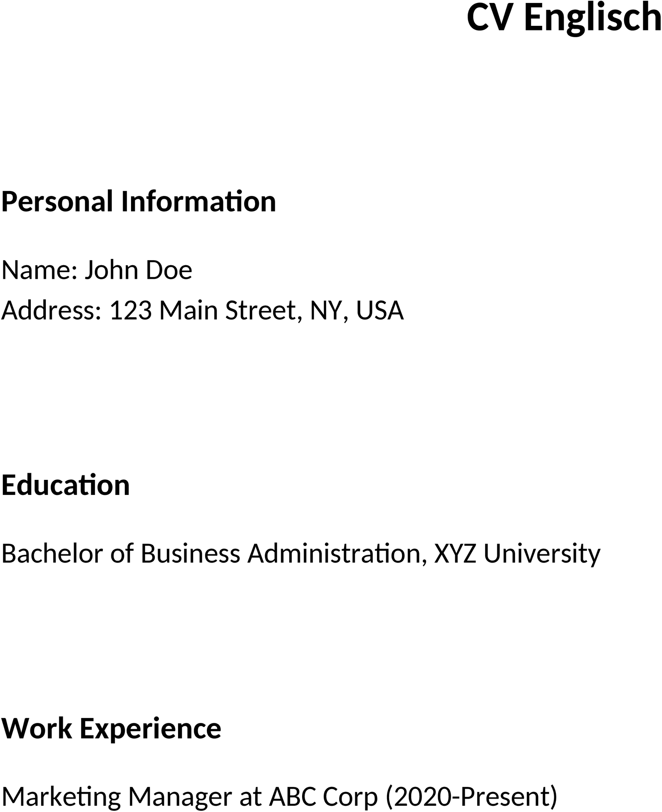The height and width of the screenshot is (812, 662).
Task: Click XYZ University text
Action: tap(518, 554)
